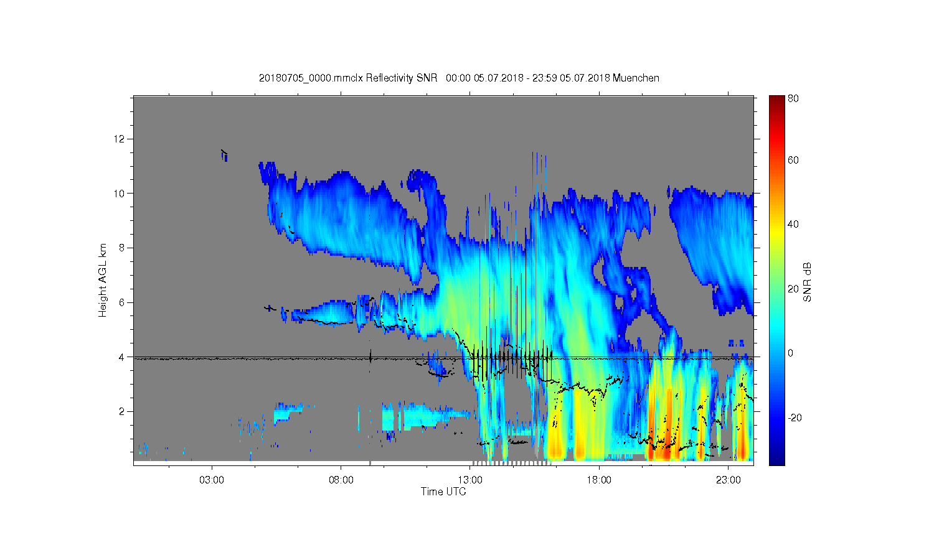The width and height of the screenshot is (934, 560).
Task: Click the plot title starting with 20180705_0000.mmclx
Action: tap(459, 78)
